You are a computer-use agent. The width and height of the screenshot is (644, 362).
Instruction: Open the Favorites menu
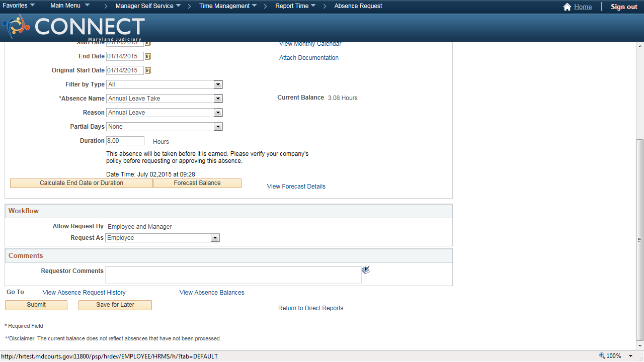click(19, 6)
